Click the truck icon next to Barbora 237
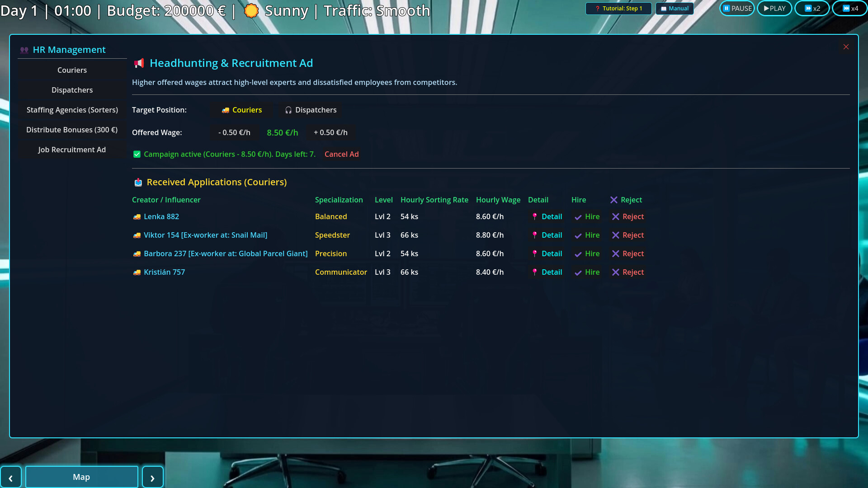The image size is (868, 488). point(137,254)
